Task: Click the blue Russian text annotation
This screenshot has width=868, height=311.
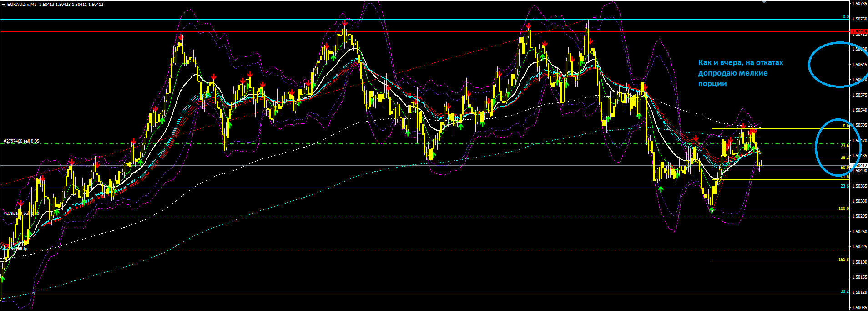Action: pos(741,73)
